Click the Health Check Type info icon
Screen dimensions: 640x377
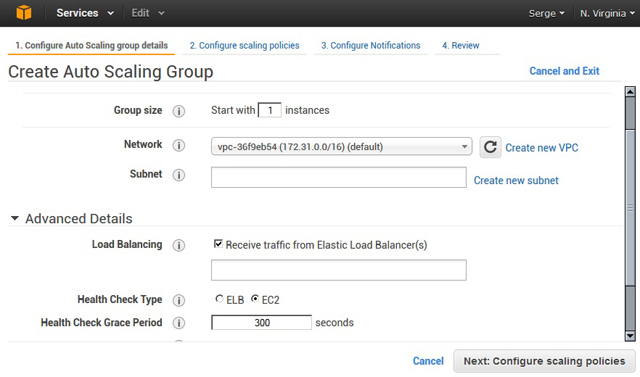(178, 300)
